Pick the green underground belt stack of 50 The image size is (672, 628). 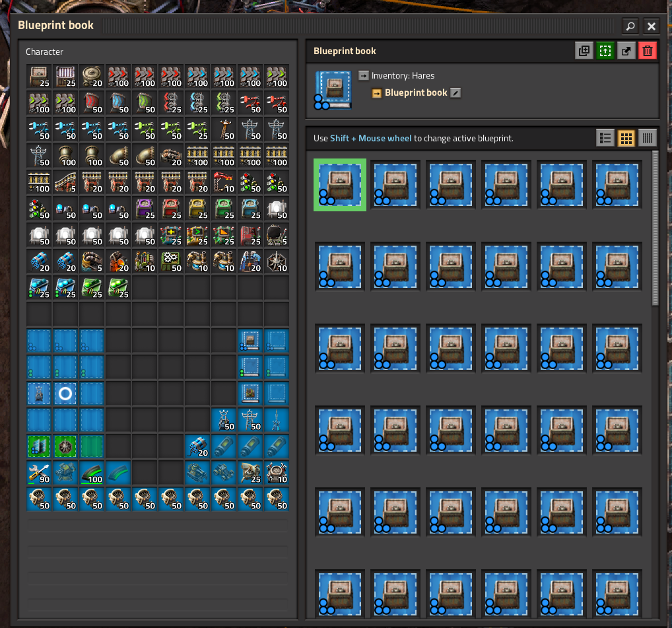[145, 103]
